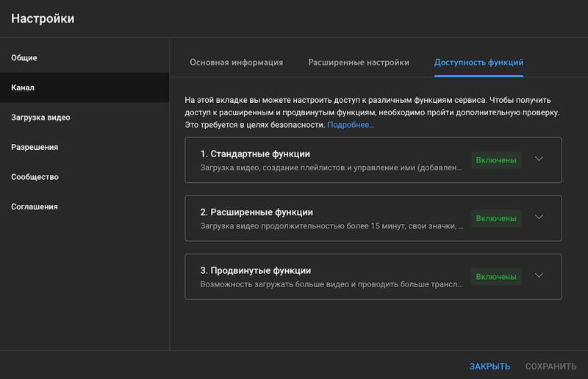
Task: Click the Включены badge for Расширенные функции
Action: (495, 218)
